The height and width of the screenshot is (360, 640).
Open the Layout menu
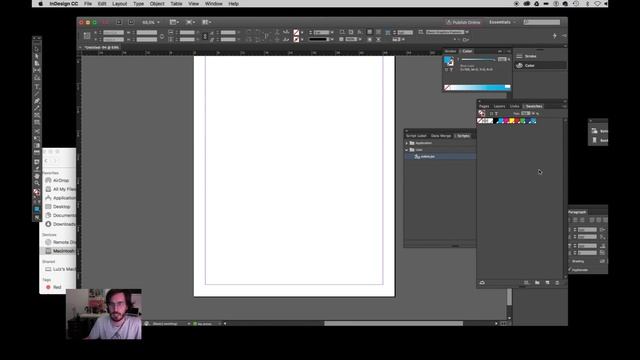point(120,4)
